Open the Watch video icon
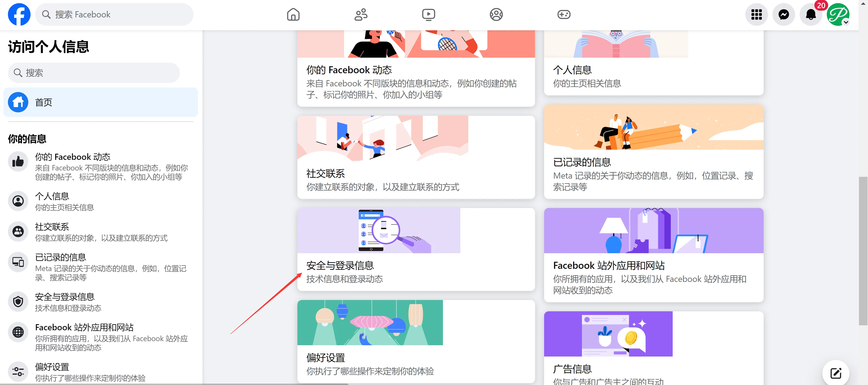868x385 pixels. point(429,14)
